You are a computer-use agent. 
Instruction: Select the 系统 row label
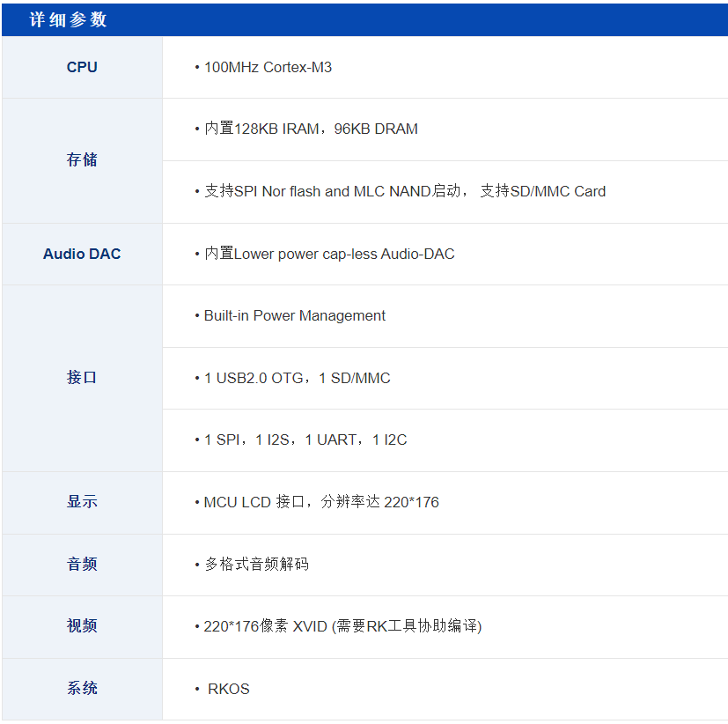[82, 688]
